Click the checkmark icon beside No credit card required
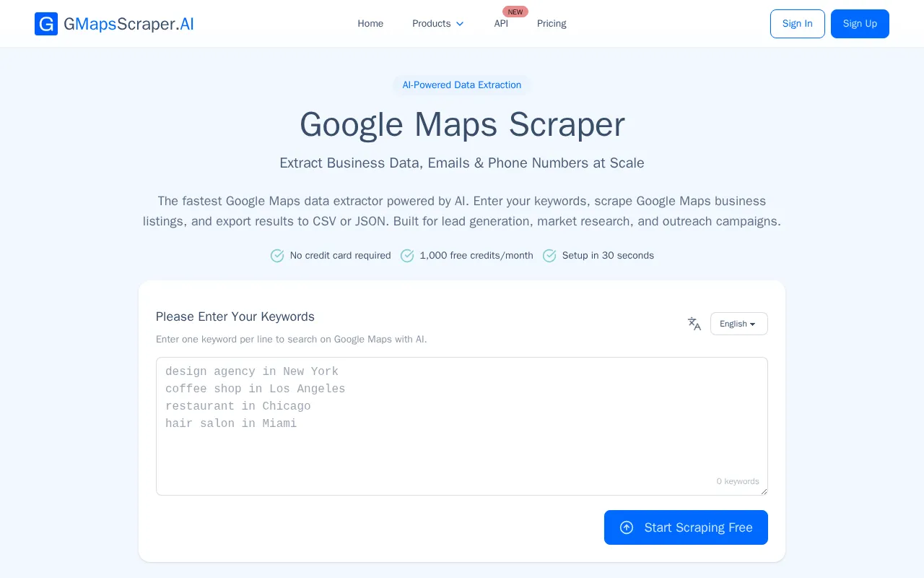 pos(277,256)
